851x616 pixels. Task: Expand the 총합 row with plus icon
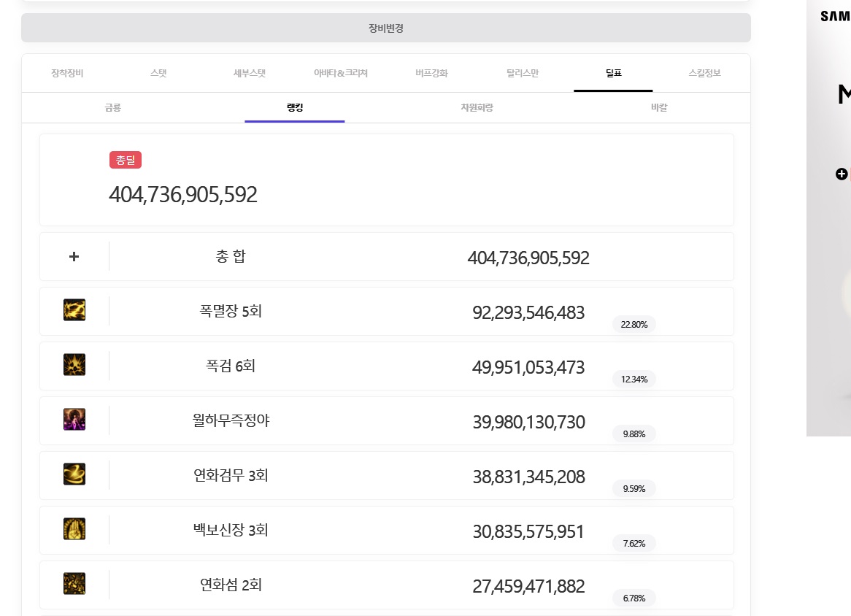pos(74,257)
